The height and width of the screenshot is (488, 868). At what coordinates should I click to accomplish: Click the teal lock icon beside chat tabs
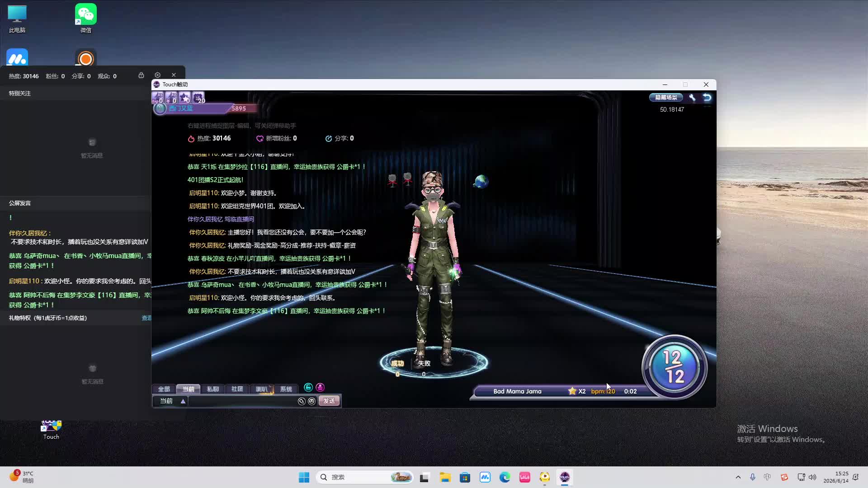[308, 387]
